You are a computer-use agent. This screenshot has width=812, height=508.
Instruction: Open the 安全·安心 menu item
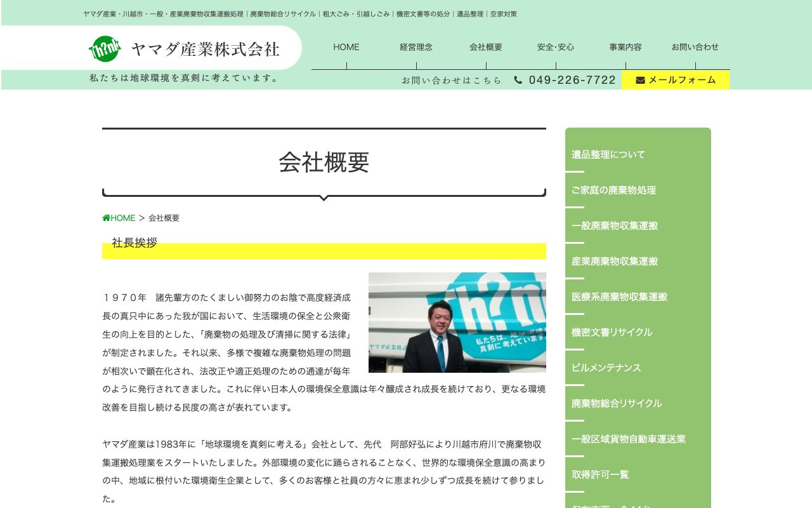(556, 47)
